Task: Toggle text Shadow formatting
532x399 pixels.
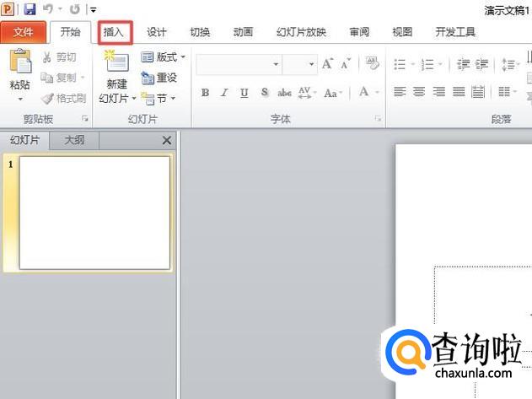Action: click(x=264, y=92)
